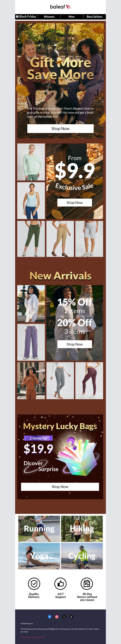Open the X social icon
This screenshot has width=121, height=644.
pyautogui.click(x=64, y=617)
